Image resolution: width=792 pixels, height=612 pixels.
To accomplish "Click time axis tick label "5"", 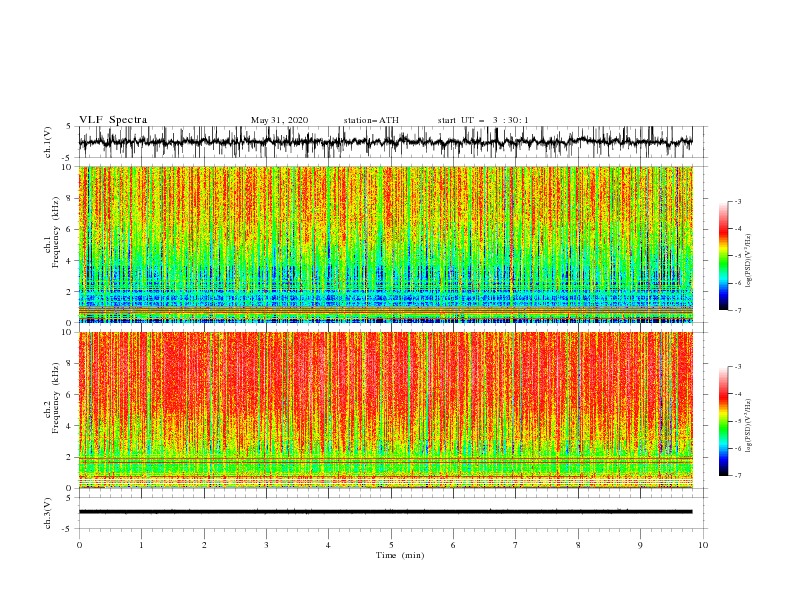I will (391, 545).
